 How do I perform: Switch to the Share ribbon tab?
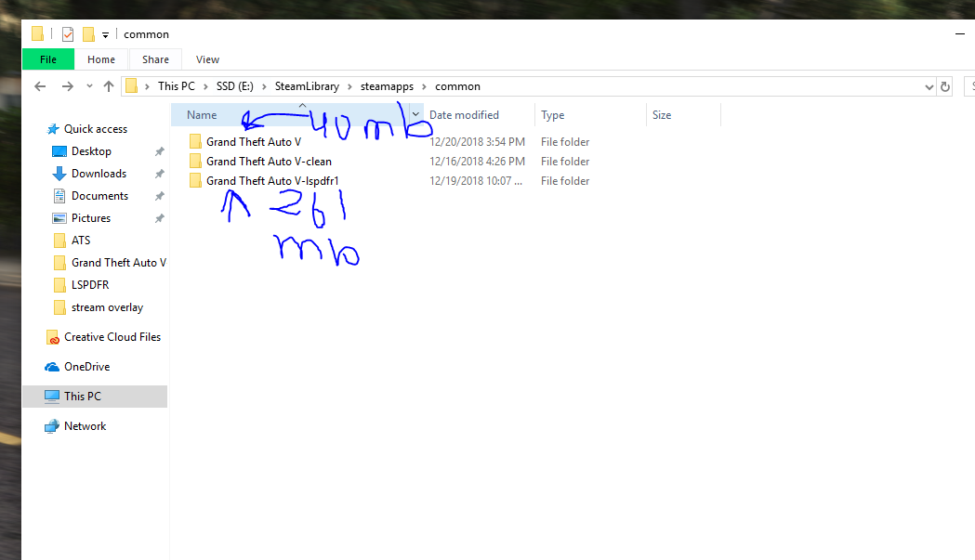(x=155, y=59)
